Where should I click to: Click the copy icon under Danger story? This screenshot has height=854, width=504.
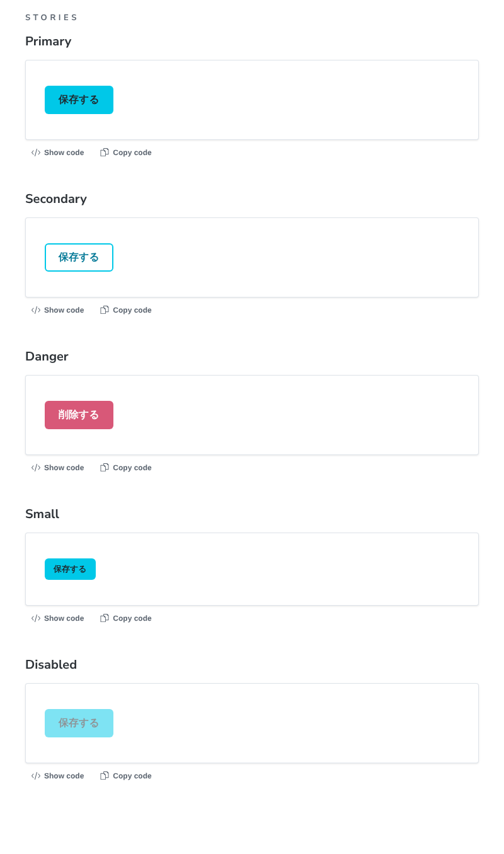click(105, 468)
